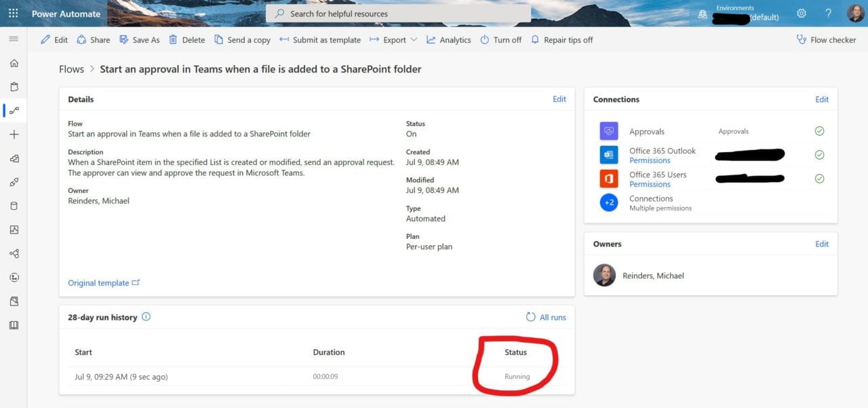
Task: Go back to Flows in the breadcrumb
Action: pyautogui.click(x=71, y=69)
